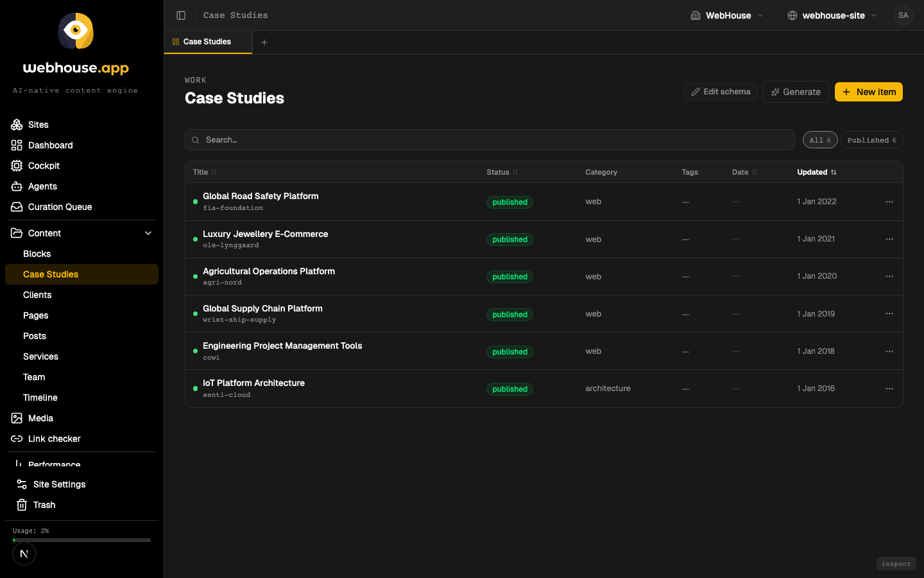The height and width of the screenshot is (578, 924).
Task: Click the Edit schema button
Action: click(721, 92)
